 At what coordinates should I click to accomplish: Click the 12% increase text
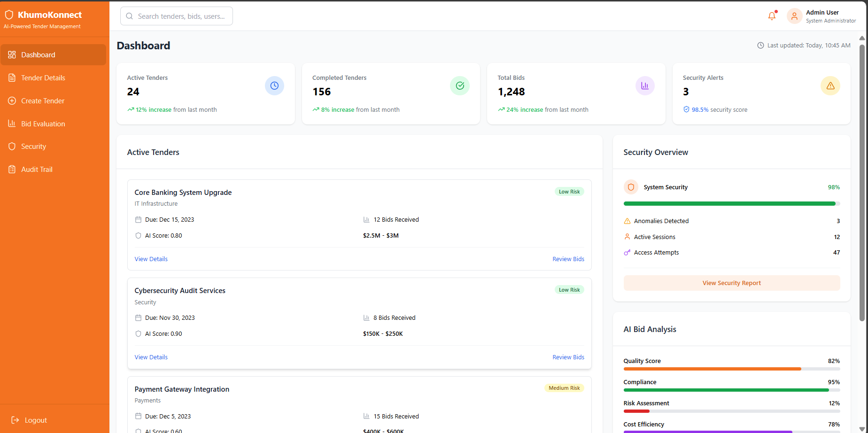tap(154, 109)
